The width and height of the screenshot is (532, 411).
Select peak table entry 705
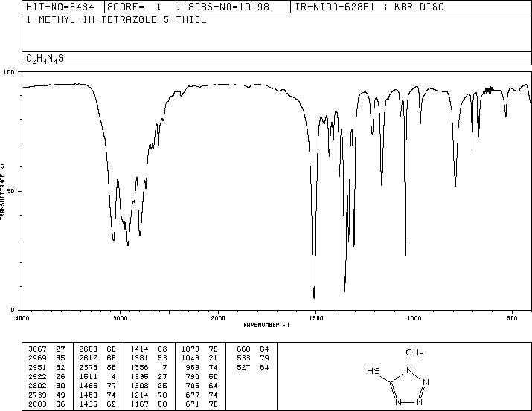[193, 386]
